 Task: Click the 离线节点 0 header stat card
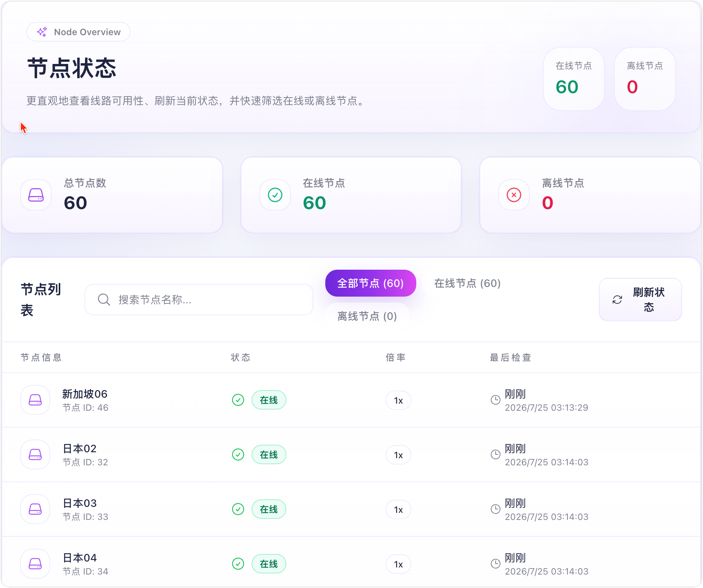pyautogui.click(x=645, y=79)
